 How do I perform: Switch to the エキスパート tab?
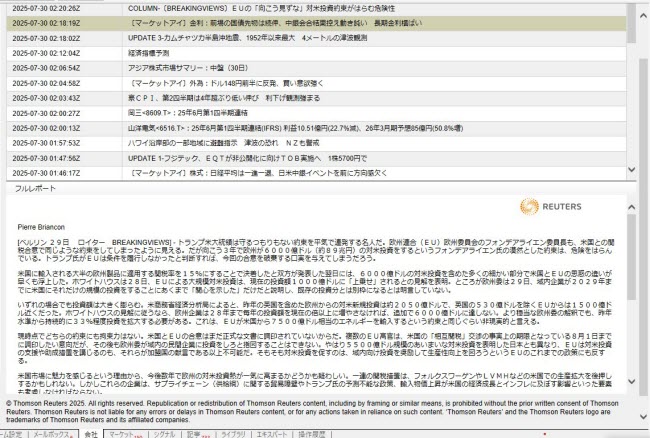click(x=272, y=434)
